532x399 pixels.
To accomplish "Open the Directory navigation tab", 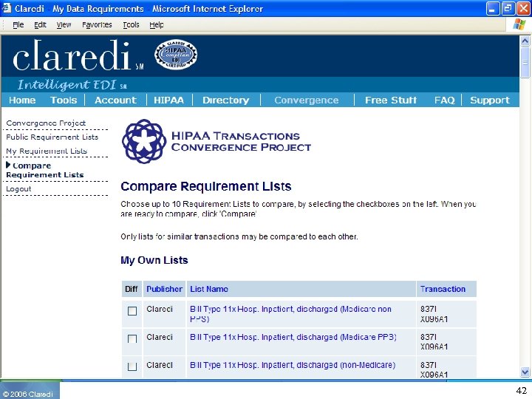I will (225, 100).
